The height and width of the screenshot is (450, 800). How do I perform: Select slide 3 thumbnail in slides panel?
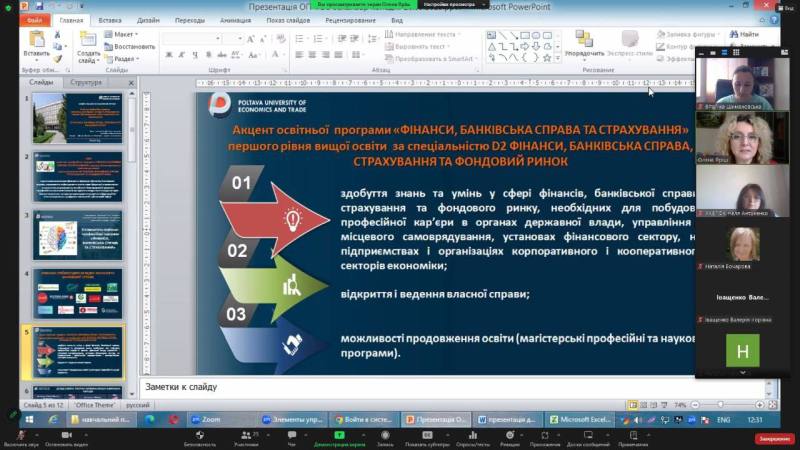pos(78,235)
